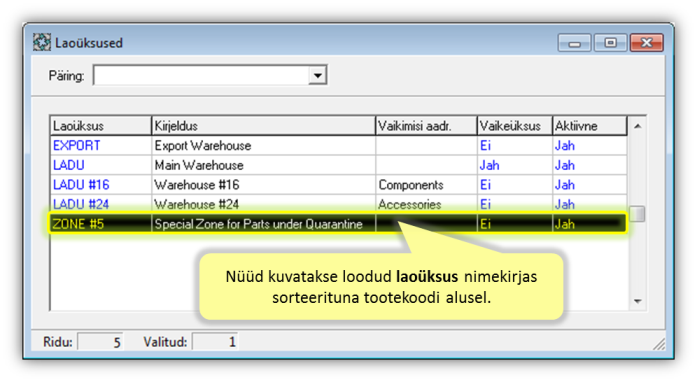Click the Laoüksused window app icon
This screenshot has height=382, width=697.
pos(42,42)
